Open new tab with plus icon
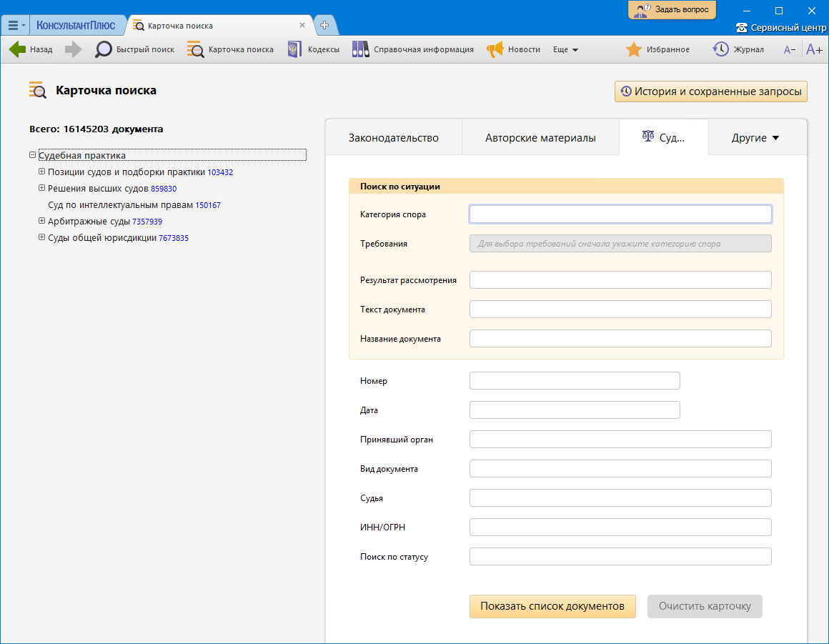Image resolution: width=829 pixels, height=644 pixels. tap(324, 25)
